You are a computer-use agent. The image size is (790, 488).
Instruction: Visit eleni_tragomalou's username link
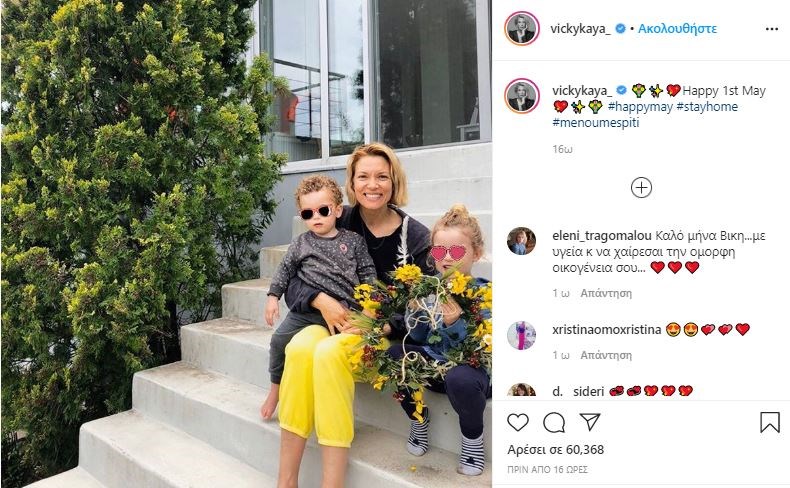[602, 236]
